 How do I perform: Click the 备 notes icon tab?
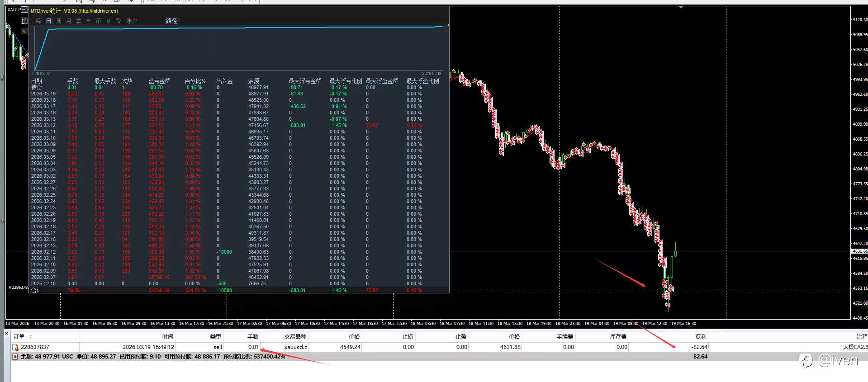[x=118, y=21]
